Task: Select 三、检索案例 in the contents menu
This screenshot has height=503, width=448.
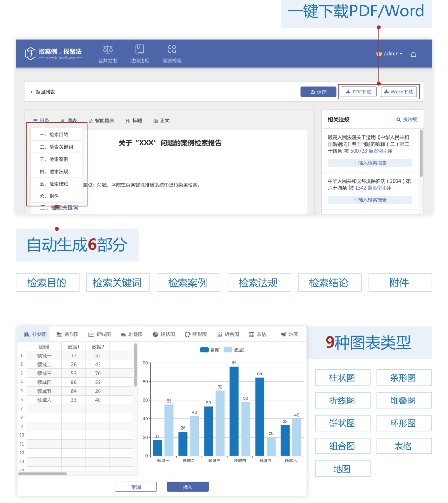Action: point(57,159)
